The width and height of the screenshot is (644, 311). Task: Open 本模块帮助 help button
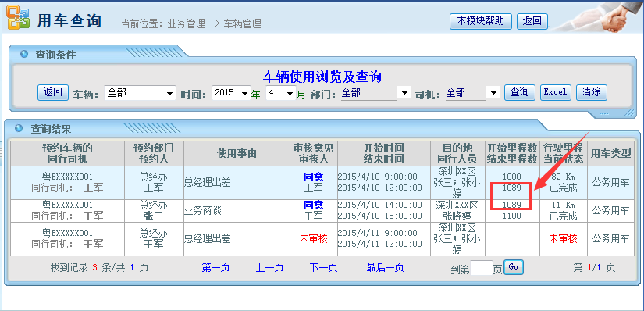tap(481, 21)
